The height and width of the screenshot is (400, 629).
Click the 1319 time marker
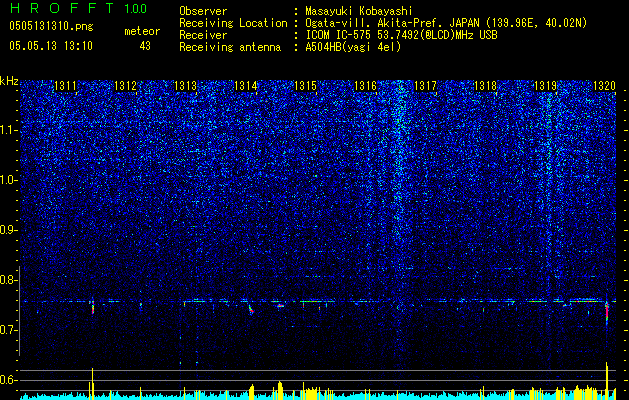coord(545,85)
